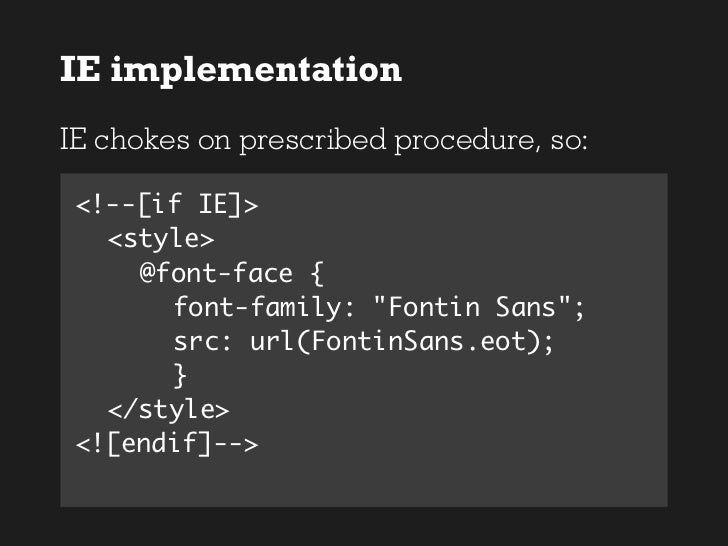Viewport: 728px width, 546px height.
Task: Click the closing "</style>" tag
Action: tap(168, 410)
